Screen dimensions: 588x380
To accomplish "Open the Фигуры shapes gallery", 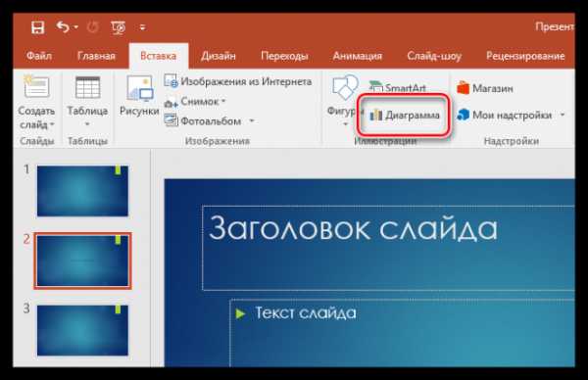I will [x=344, y=99].
